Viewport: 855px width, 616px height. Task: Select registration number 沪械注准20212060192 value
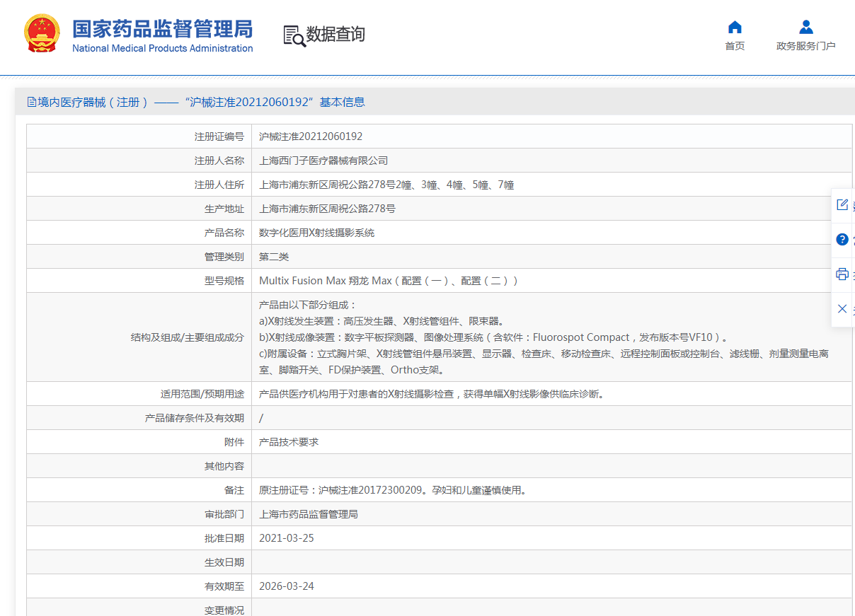tap(311, 136)
